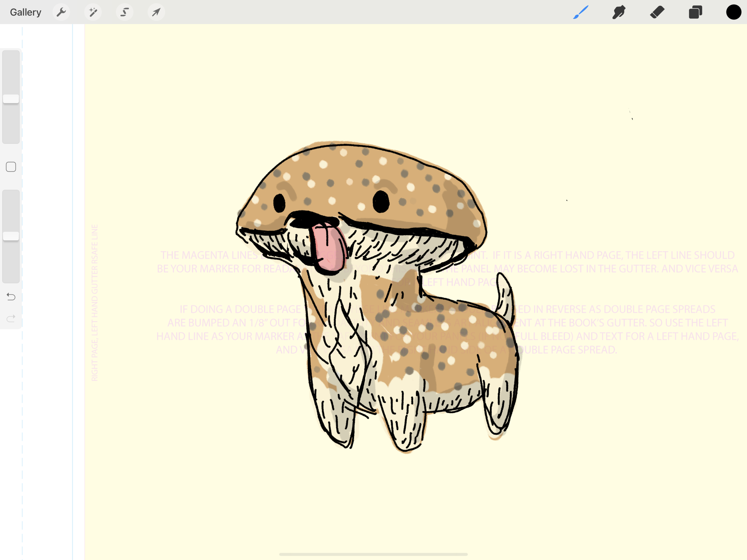This screenshot has height=560, width=747.
Task: Switch to the Smudge tool
Action: [x=619, y=12]
